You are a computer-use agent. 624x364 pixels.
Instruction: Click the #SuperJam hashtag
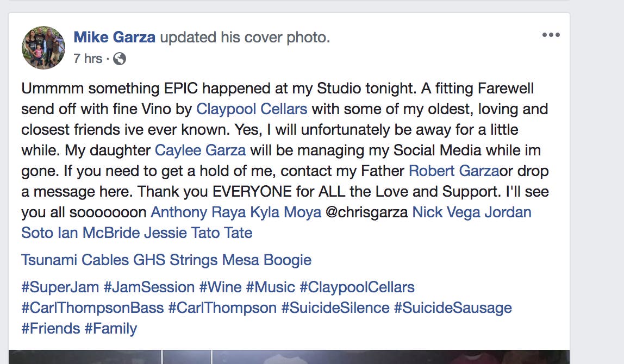(x=60, y=287)
